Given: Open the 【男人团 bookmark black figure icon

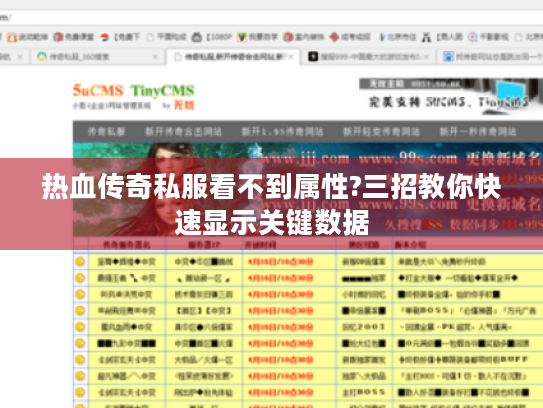Looking at the screenshot, I should pyautogui.click(x=426, y=37).
